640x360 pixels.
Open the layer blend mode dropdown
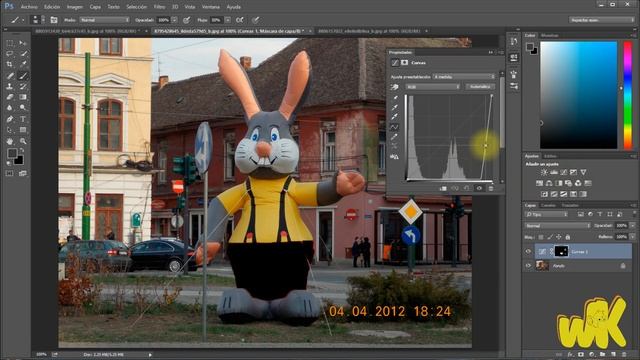pos(558,225)
